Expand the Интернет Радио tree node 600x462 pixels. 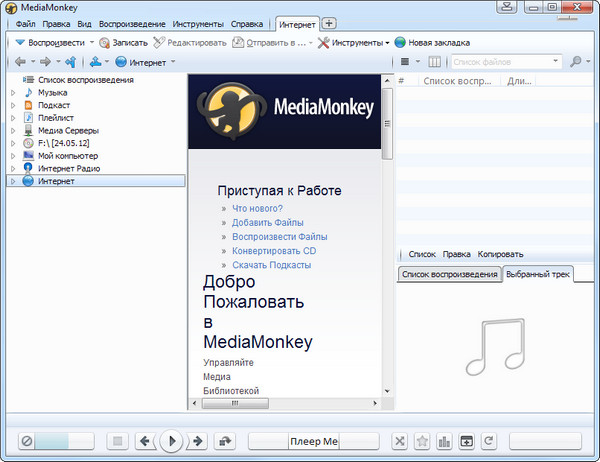13,168
